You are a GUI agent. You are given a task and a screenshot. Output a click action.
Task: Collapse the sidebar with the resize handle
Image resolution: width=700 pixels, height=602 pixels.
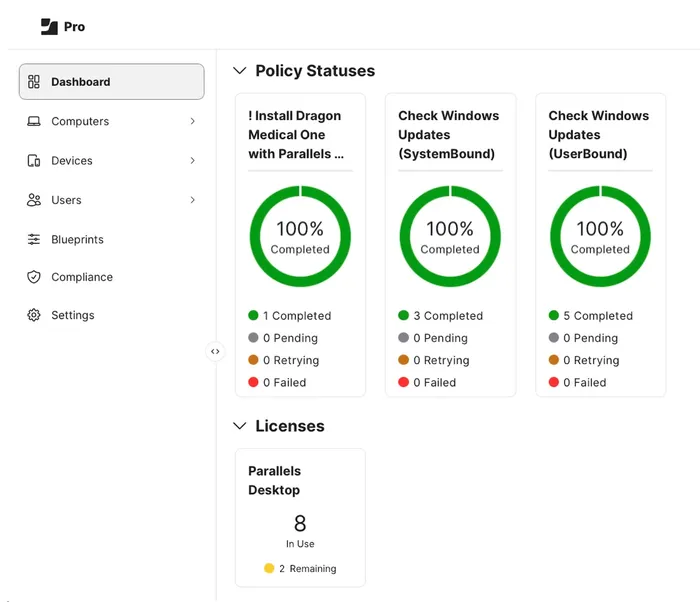coord(215,351)
